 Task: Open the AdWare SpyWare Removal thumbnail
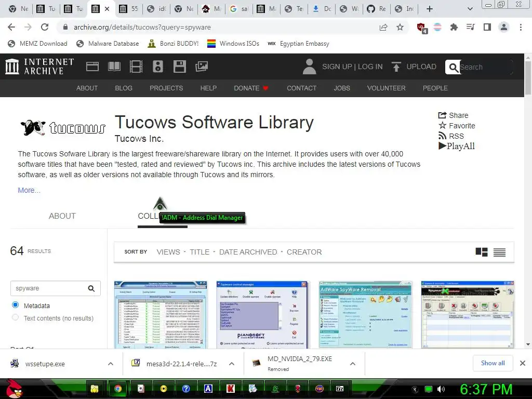(x=365, y=314)
